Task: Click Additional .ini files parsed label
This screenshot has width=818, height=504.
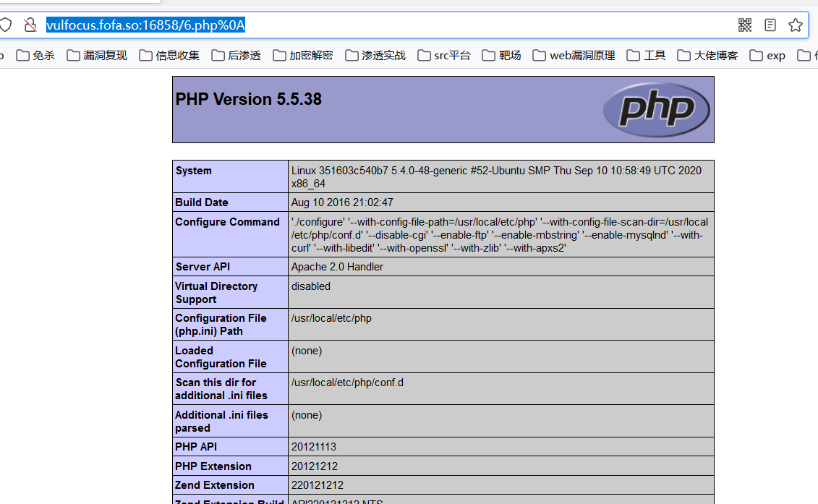Action: pyautogui.click(x=222, y=422)
